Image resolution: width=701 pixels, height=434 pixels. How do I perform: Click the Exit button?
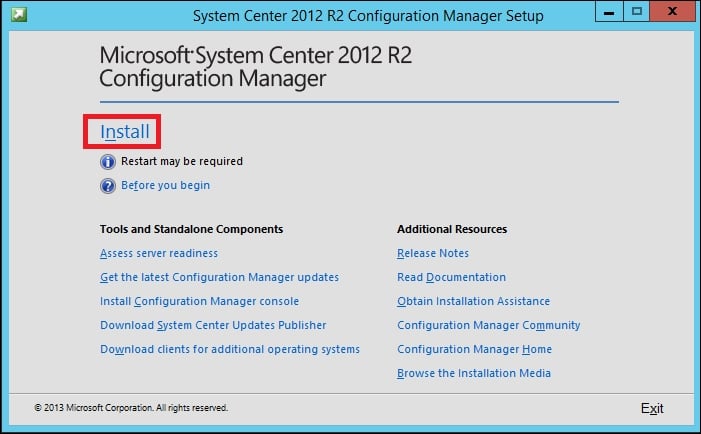pos(652,409)
